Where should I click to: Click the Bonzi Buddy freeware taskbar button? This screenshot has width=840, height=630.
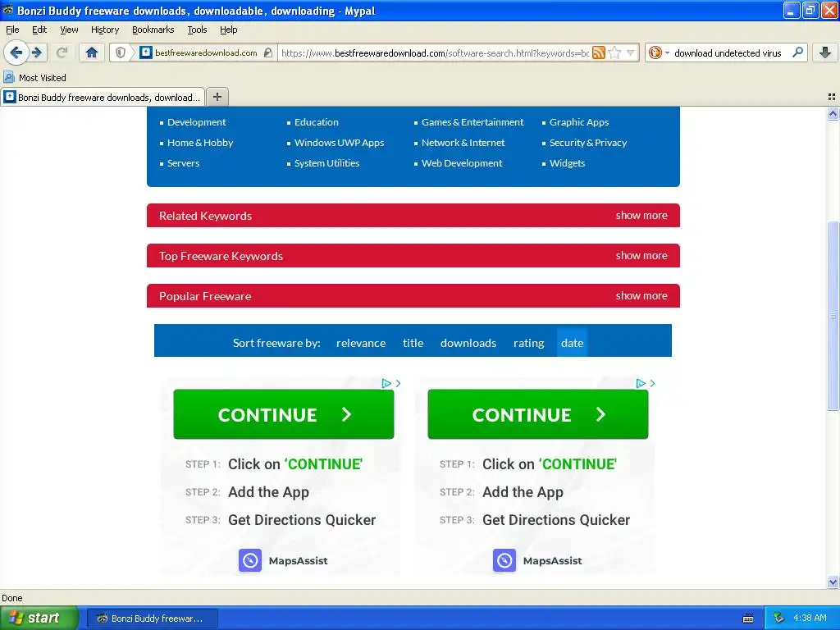pos(152,619)
